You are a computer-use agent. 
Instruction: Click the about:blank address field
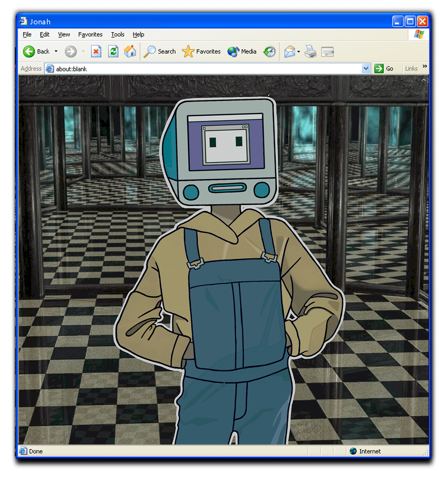pos(207,69)
